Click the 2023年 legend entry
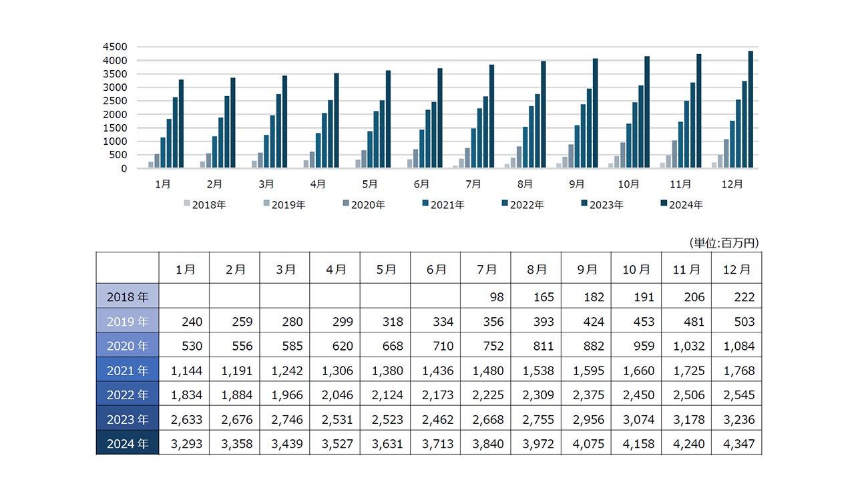Screen dimensions: 868x488 603,204
